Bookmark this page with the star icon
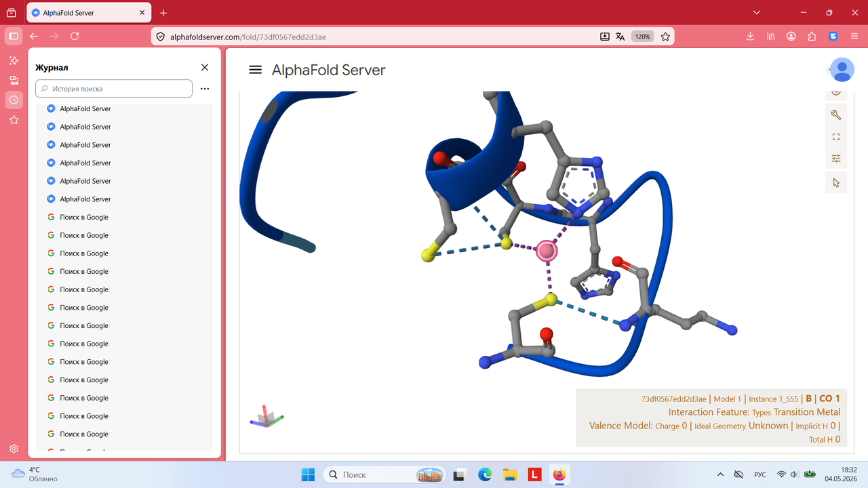Viewport: 868px width, 488px height. [x=665, y=37]
